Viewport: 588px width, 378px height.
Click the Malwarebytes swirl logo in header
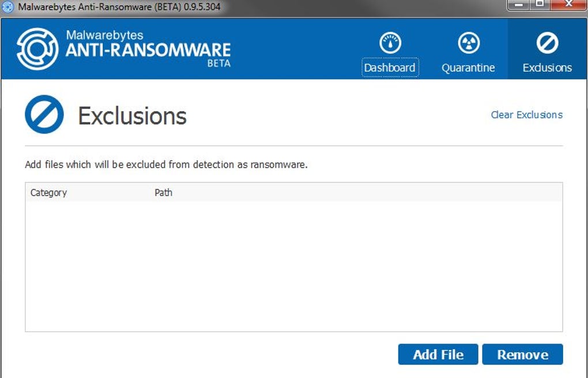(38, 49)
